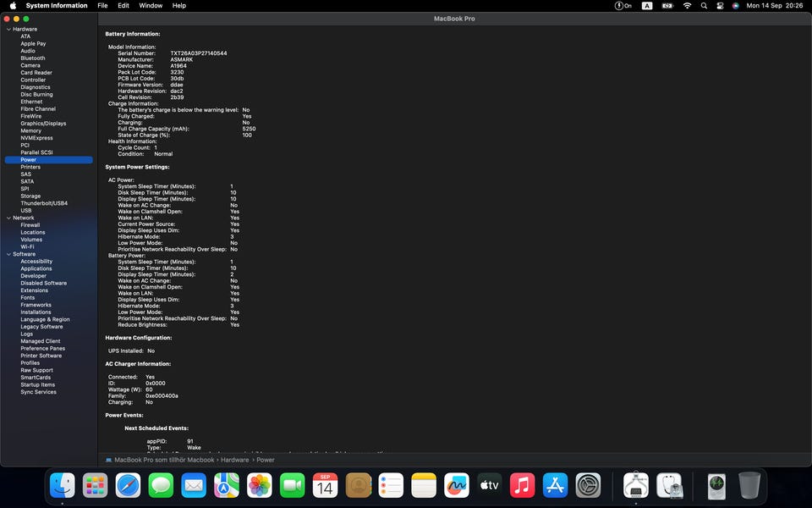Click 'Power' in the path bar
Viewport: 812px width, 508px height.
(x=265, y=460)
